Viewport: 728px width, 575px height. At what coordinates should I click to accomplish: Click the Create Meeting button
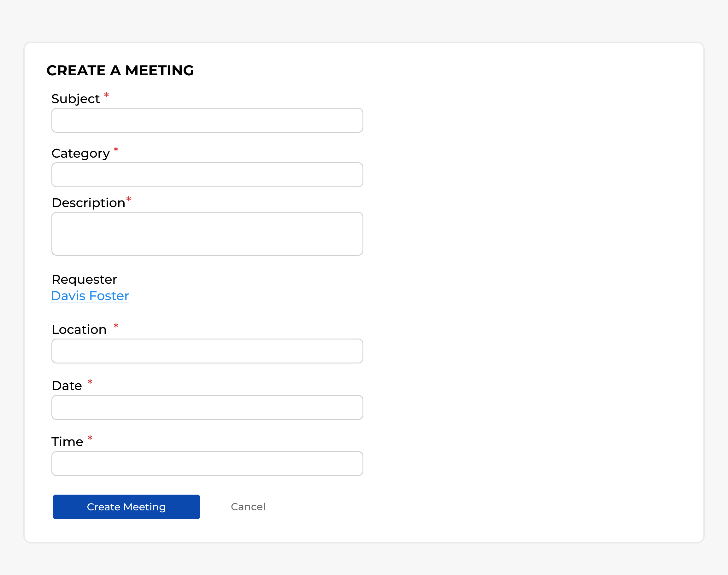[126, 507]
